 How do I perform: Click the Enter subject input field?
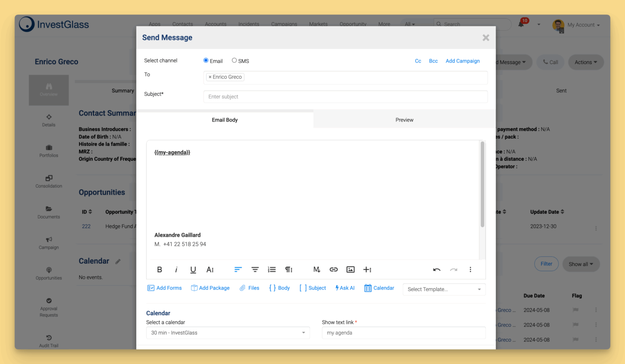[345, 97]
